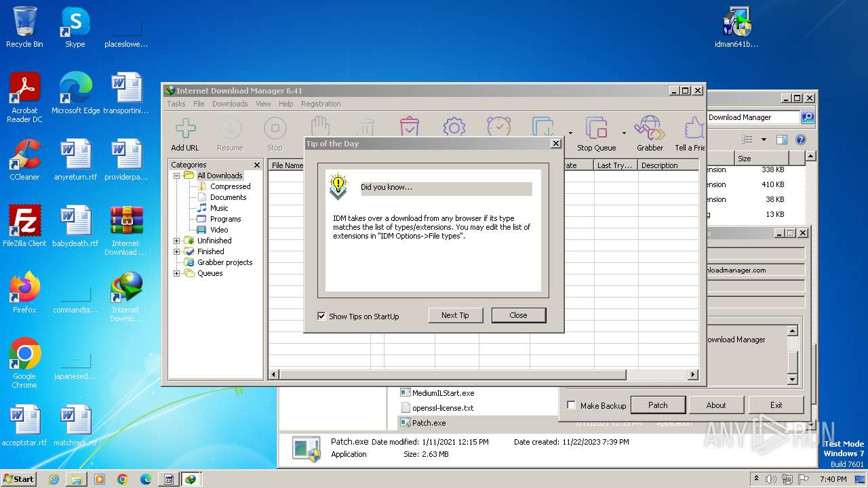
Task: Open the Registration menu
Action: click(321, 104)
